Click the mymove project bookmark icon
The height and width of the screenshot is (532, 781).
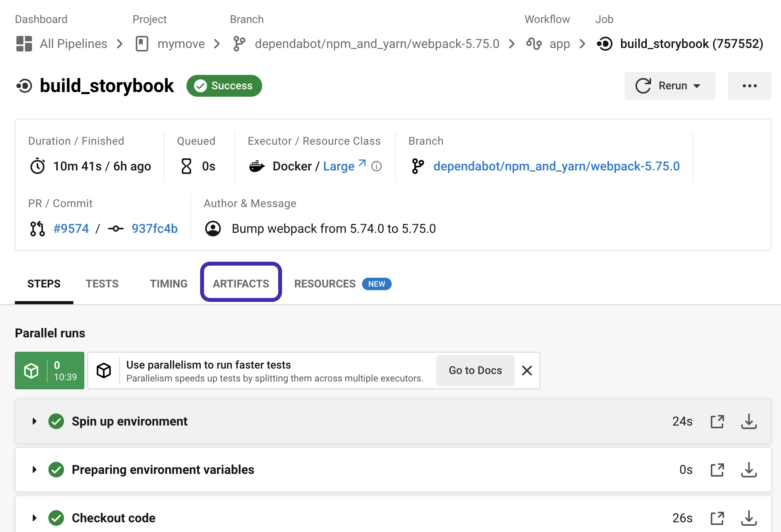click(142, 44)
